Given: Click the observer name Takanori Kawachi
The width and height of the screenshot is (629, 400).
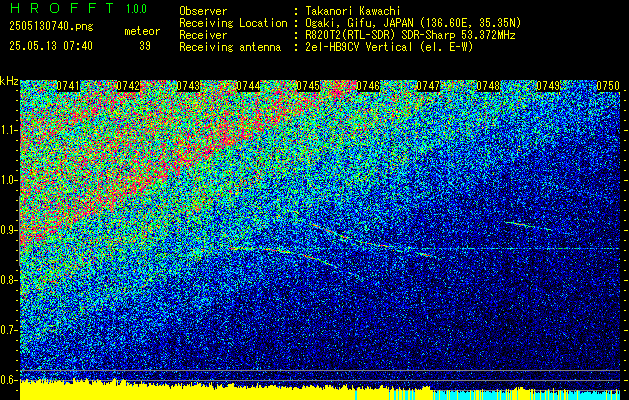Looking at the screenshot, I should click(x=353, y=11).
